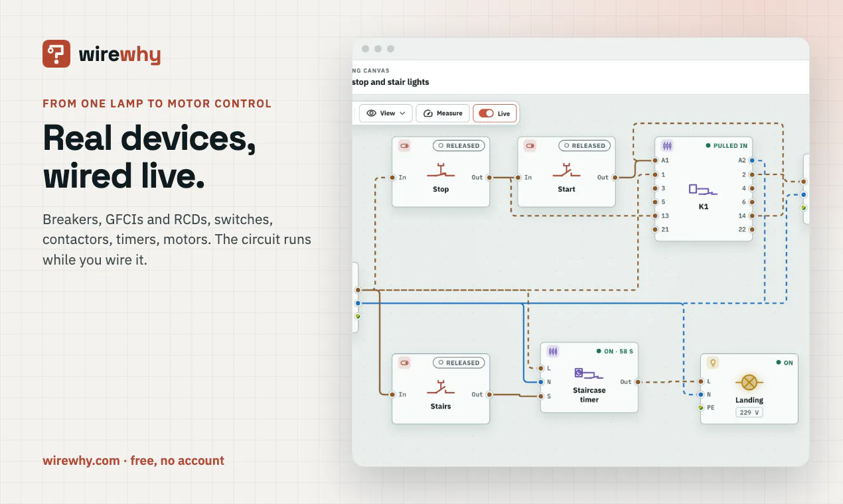843x504 pixels.
Task: Click the "PULLED IN" status on K1
Action: (726, 146)
